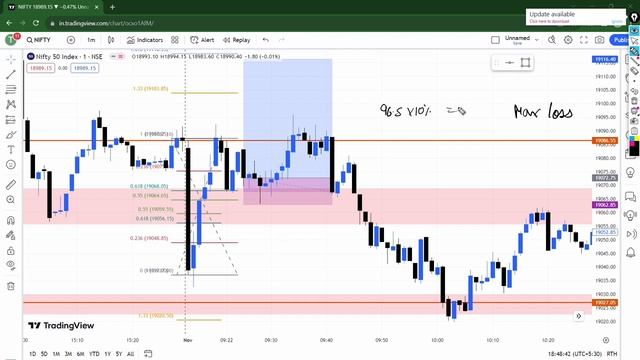640x360 pixels.
Task: Create an Alert from the top toolbar
Action: [x=202, y=40]
